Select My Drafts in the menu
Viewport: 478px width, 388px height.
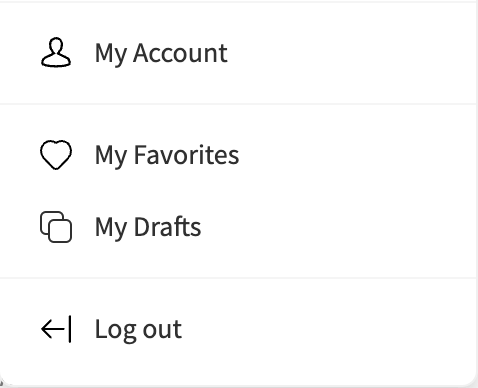coord(237,227)
